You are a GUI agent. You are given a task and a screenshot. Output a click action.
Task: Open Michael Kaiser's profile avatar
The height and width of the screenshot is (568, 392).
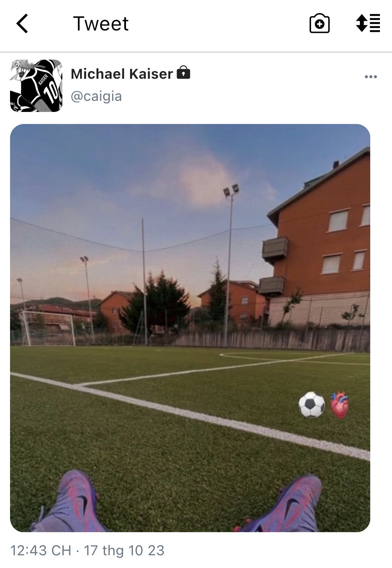[36, 86]
